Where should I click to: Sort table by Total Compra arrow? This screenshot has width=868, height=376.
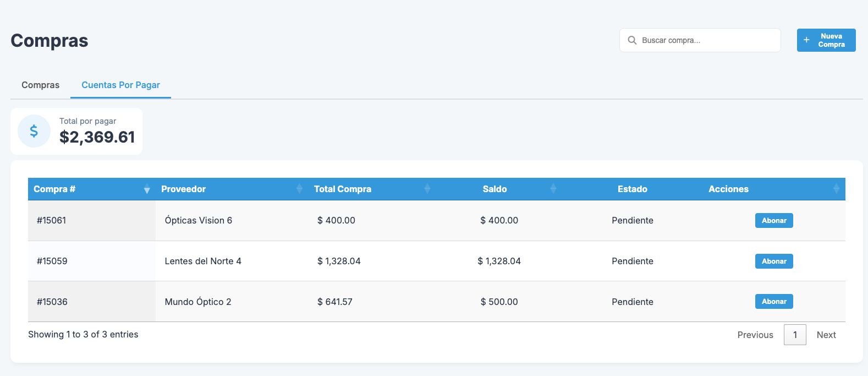427,189
